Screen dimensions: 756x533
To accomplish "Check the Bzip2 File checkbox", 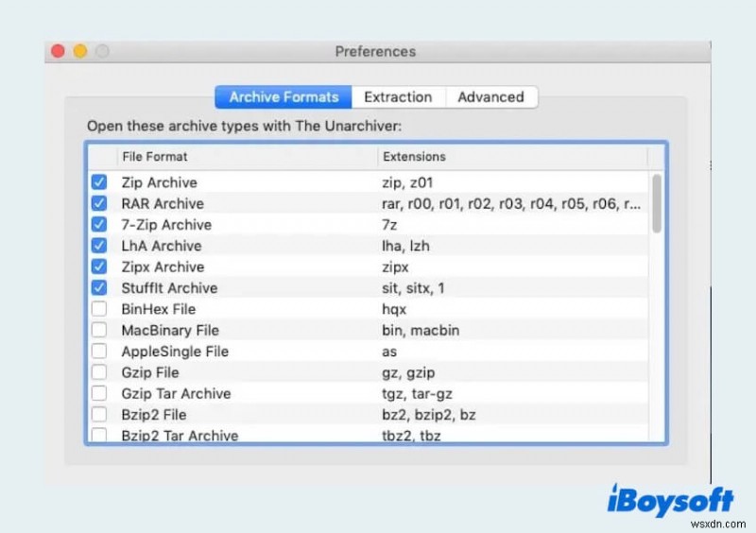I will tap(99, 414).
